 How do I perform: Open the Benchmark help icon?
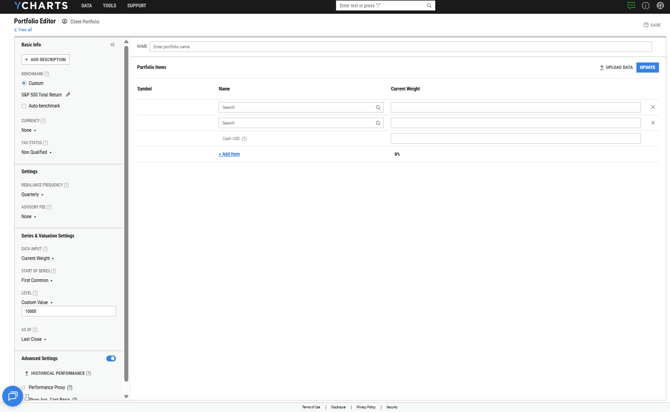coord(47,74)
